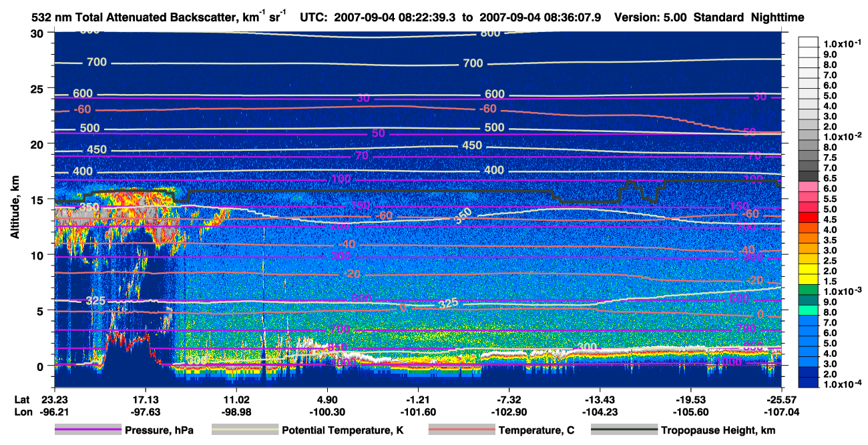Click the latitude value '-19.53'

(x=691, y=399)
